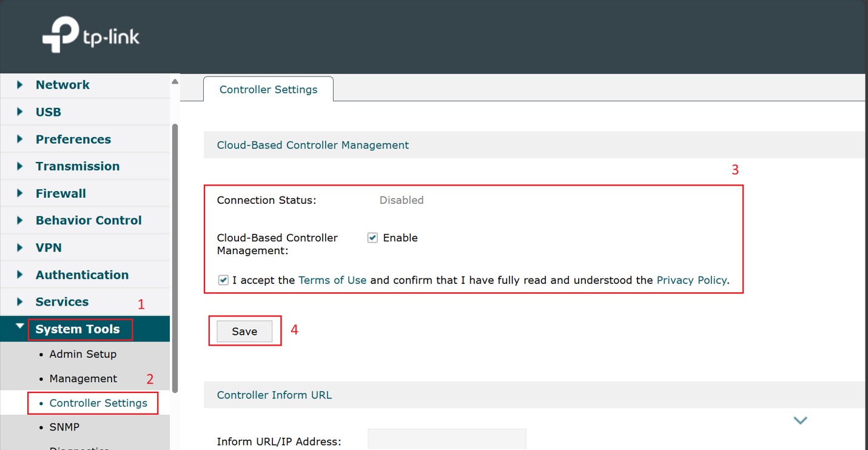The height and width of the screenshot is (450, 868).
Task: Expand the Network menu arrow
Action: 20,85
